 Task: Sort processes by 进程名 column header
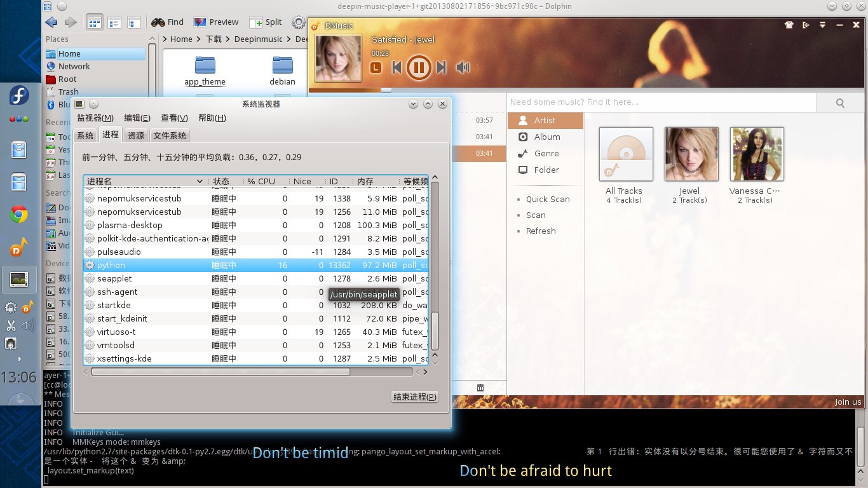click(145, 182)
